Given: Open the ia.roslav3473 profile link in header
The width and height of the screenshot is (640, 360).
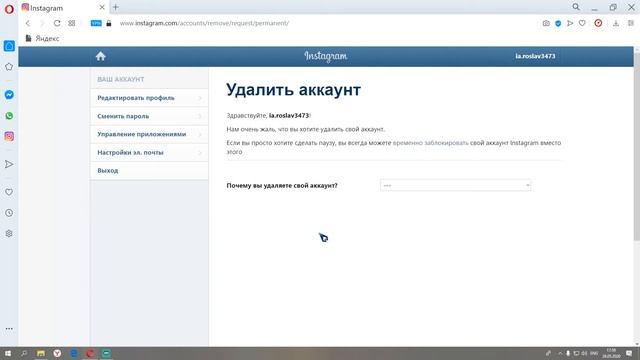Looking at the screenshot, I should pyautogui.click(x=535, y=56).
